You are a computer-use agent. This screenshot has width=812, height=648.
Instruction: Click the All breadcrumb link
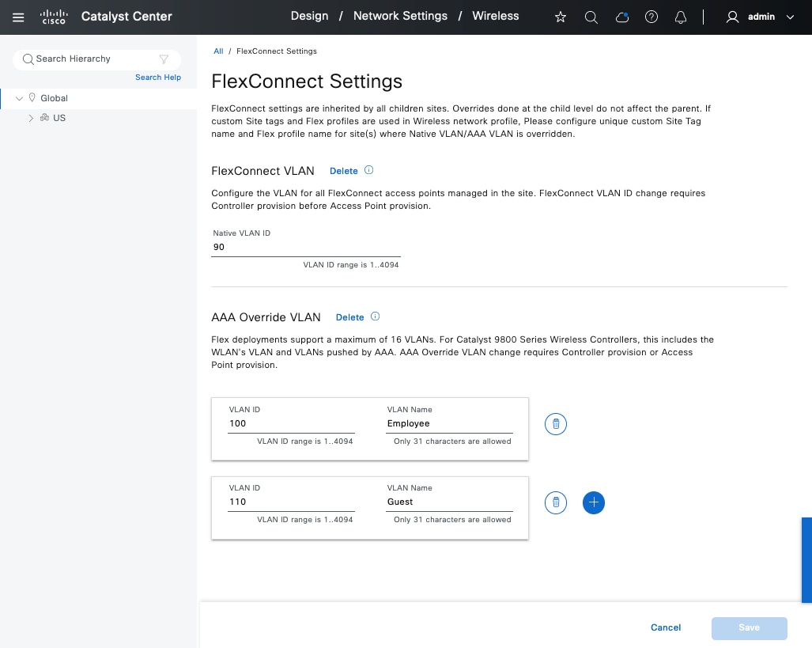click(x=218, y=51)
